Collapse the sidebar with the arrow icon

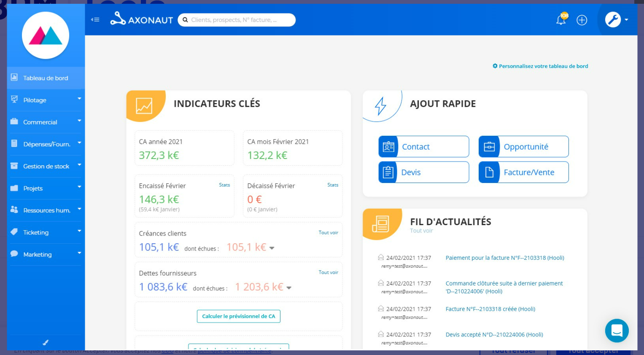[x=95, y=19]
